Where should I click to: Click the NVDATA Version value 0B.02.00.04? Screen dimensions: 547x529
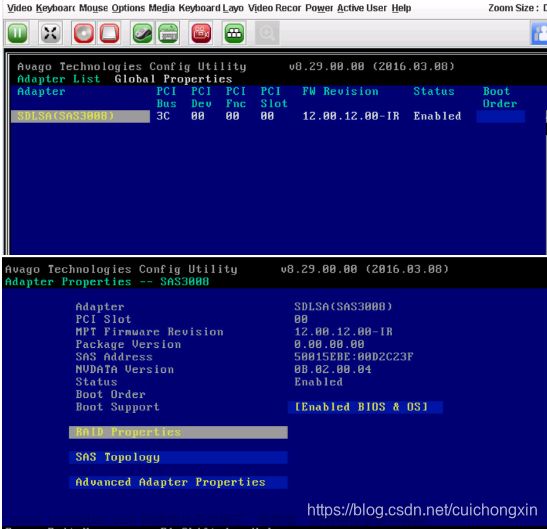pyautogui.click(x=333, y=370)
